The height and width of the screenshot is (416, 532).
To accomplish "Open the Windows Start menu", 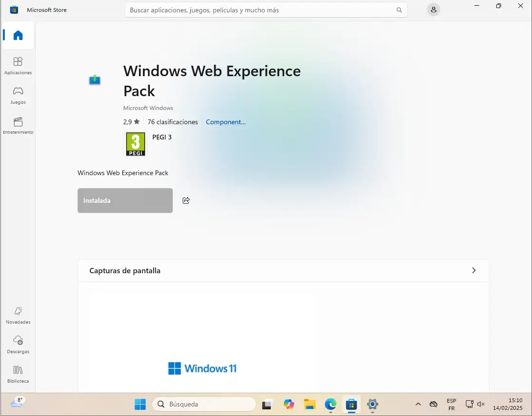I will (140, 404).
